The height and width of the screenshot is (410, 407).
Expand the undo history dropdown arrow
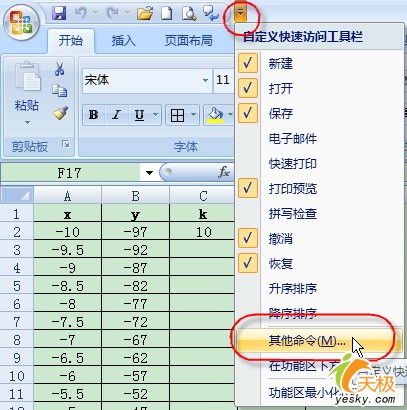coord(95,14)
